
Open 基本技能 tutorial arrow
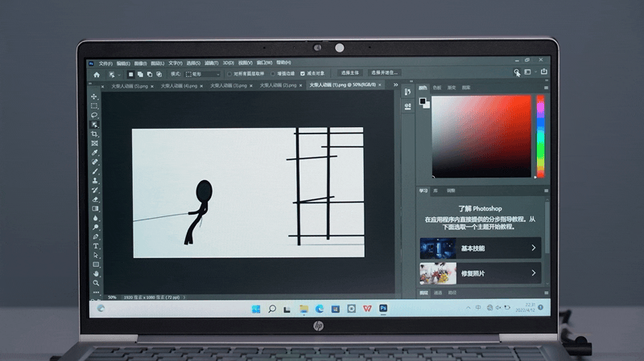(x=533, y=248)
